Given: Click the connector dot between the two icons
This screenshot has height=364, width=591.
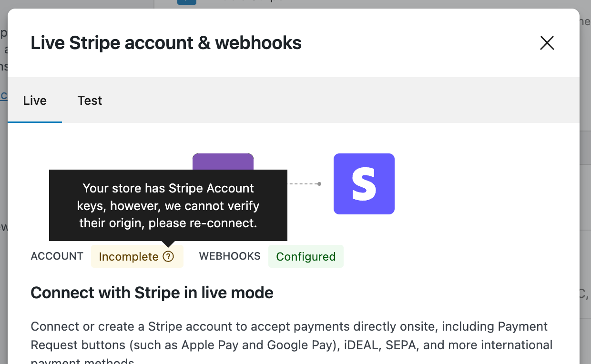Looking at the screenshot, I should tap(318, 183).
